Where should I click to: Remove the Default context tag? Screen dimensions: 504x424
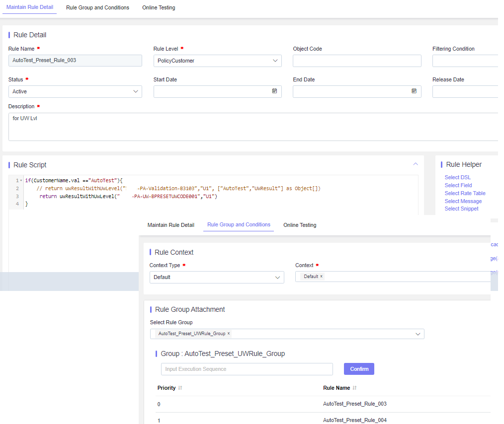click(321, 276)
